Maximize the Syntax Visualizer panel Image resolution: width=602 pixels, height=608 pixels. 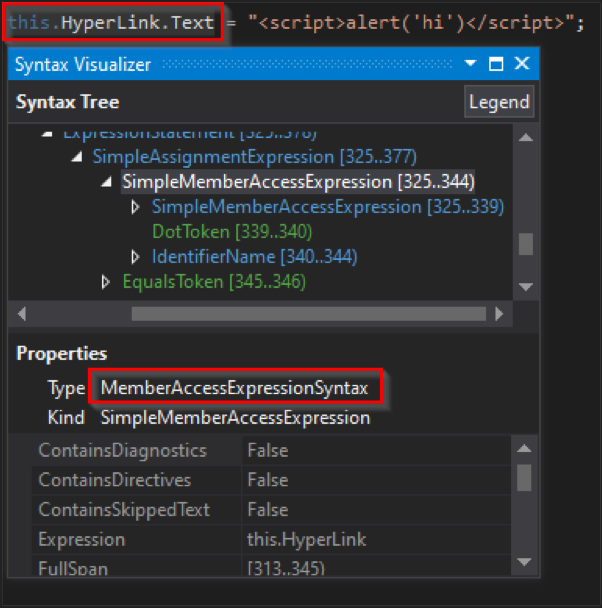(496, 64)
